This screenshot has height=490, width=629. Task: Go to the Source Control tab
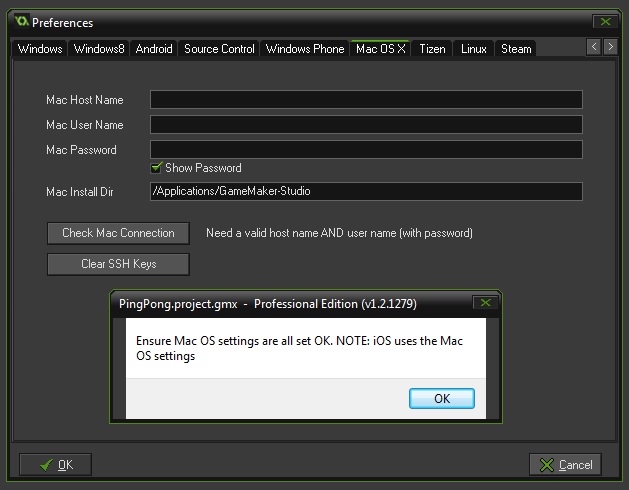pyautogui.click(x=219, y=48)
